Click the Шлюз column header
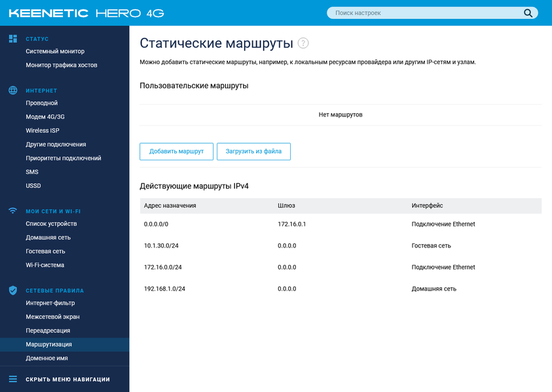 point(286,205)
